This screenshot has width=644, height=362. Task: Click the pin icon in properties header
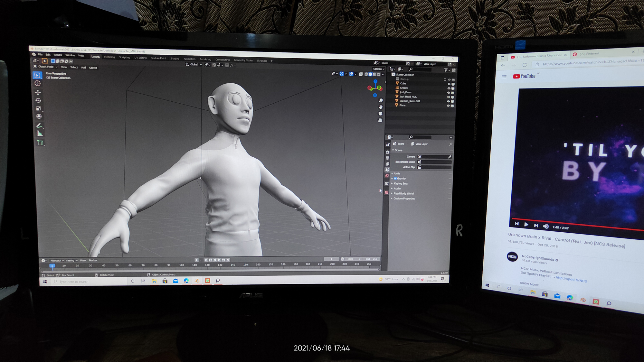click(450, 144)
